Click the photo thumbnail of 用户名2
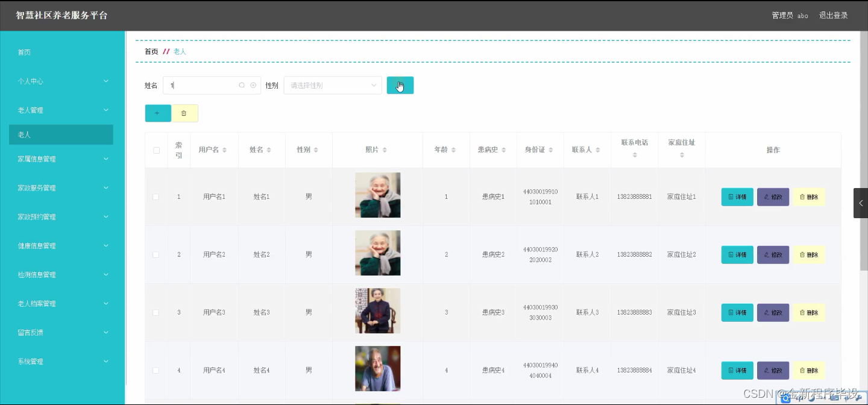This screenshot has width=868, height=405. 377,253
